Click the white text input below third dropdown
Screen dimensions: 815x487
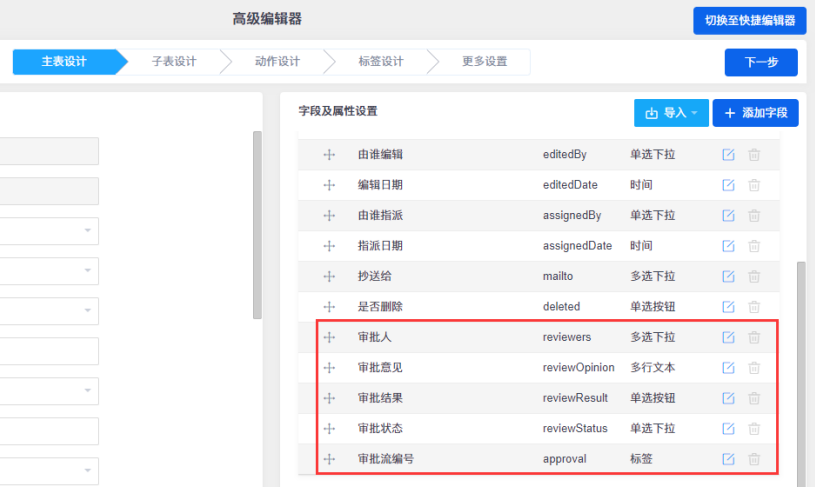(49, 351)
